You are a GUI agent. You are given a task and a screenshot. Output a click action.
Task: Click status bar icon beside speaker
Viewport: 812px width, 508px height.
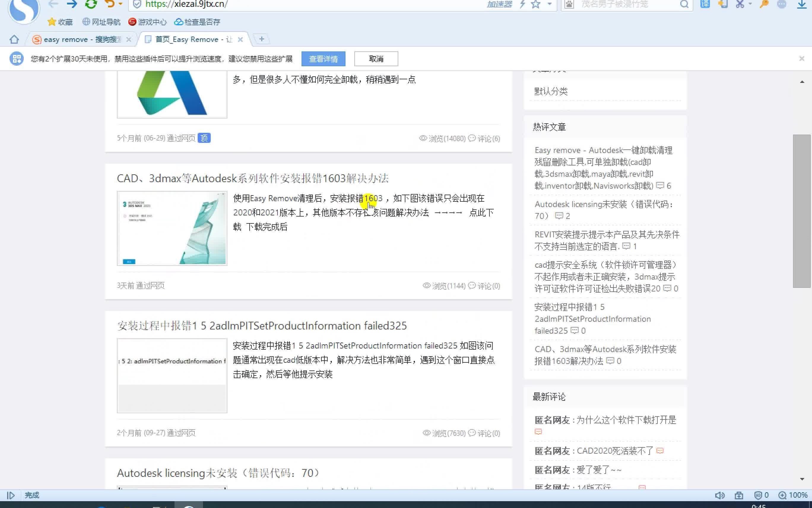pyautogui.click(x=739, y=495)
